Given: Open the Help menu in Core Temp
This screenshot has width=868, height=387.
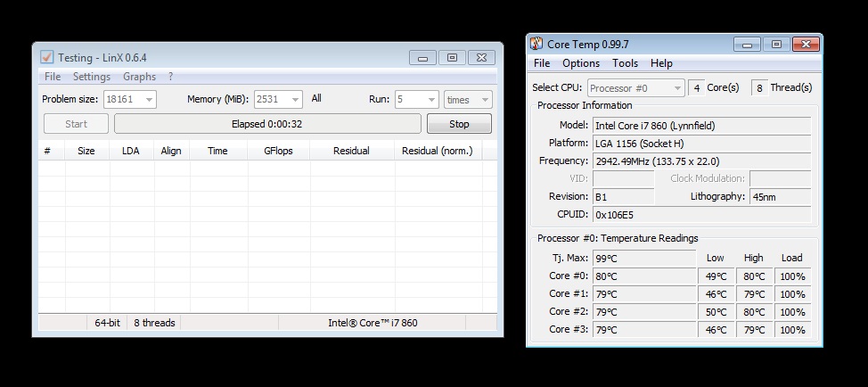Looking at the screenshot, I should (661, 63).
